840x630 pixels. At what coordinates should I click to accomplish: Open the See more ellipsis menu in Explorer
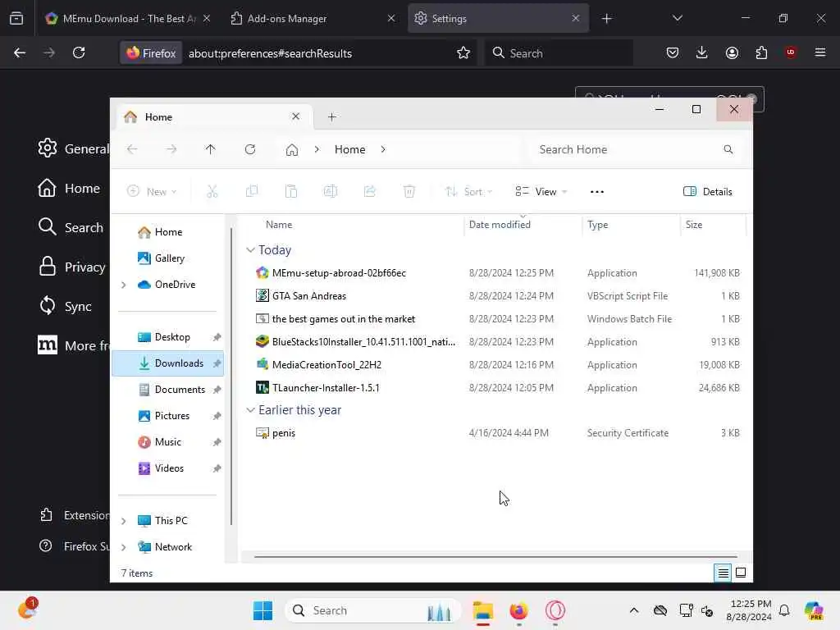(597, 192)
